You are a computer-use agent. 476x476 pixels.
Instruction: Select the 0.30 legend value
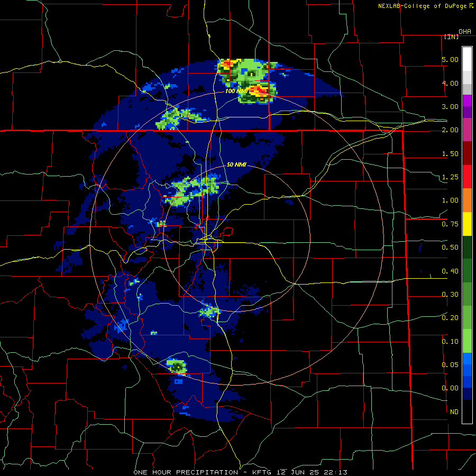tap(450, 295)
